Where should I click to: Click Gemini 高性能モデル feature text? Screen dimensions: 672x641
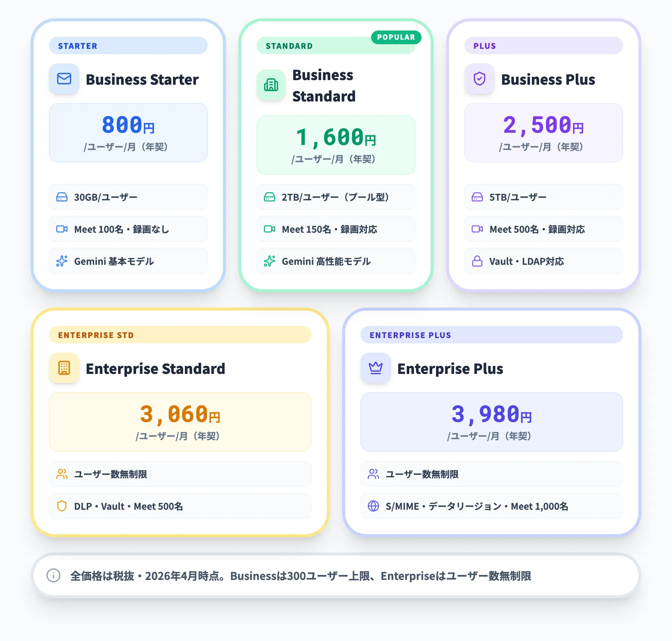[x=326, y=261]
